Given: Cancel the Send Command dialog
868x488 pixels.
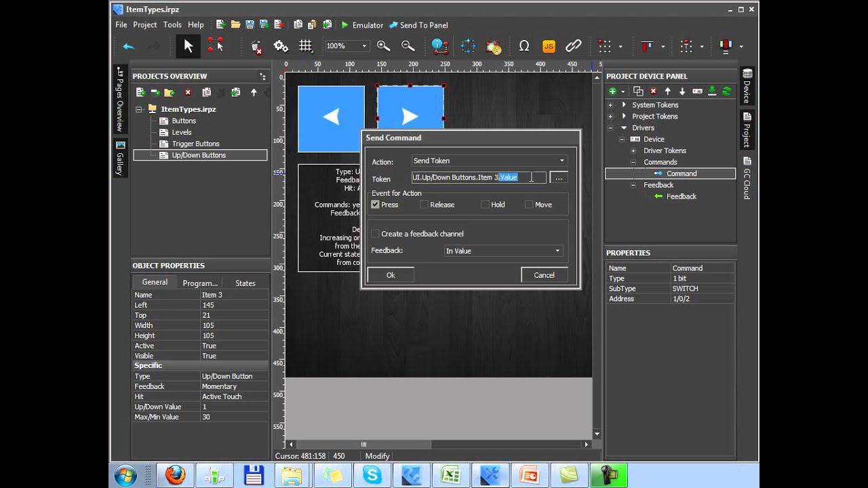Looking at the screenshot, I should pos(544,275).
